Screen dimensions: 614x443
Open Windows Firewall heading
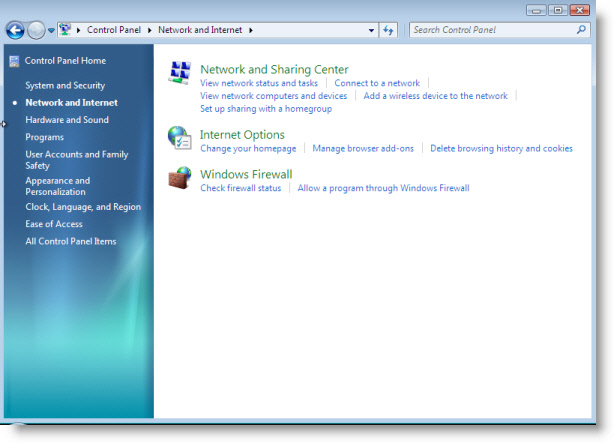246,174
